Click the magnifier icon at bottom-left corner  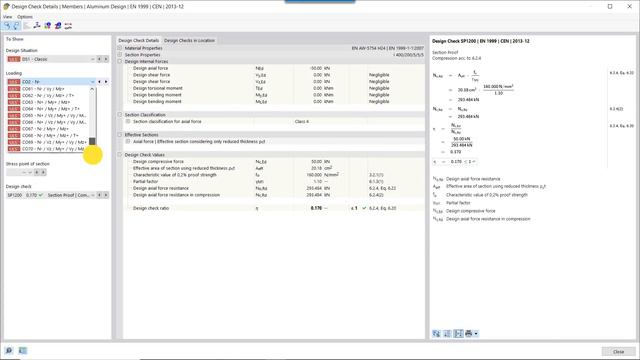click(x=9, y=351)
